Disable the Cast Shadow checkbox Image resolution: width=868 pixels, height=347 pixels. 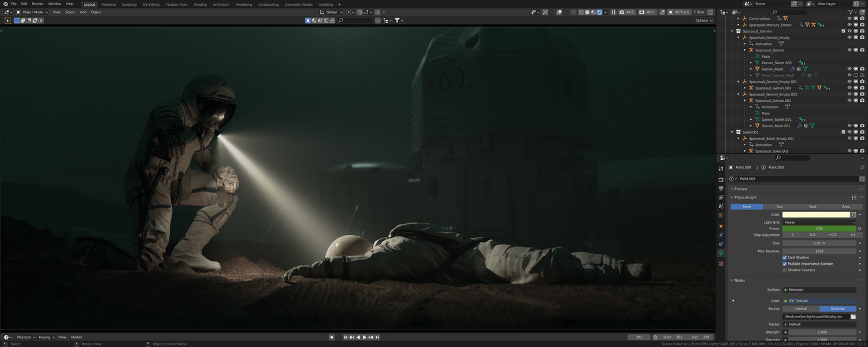tap(785, 257)
